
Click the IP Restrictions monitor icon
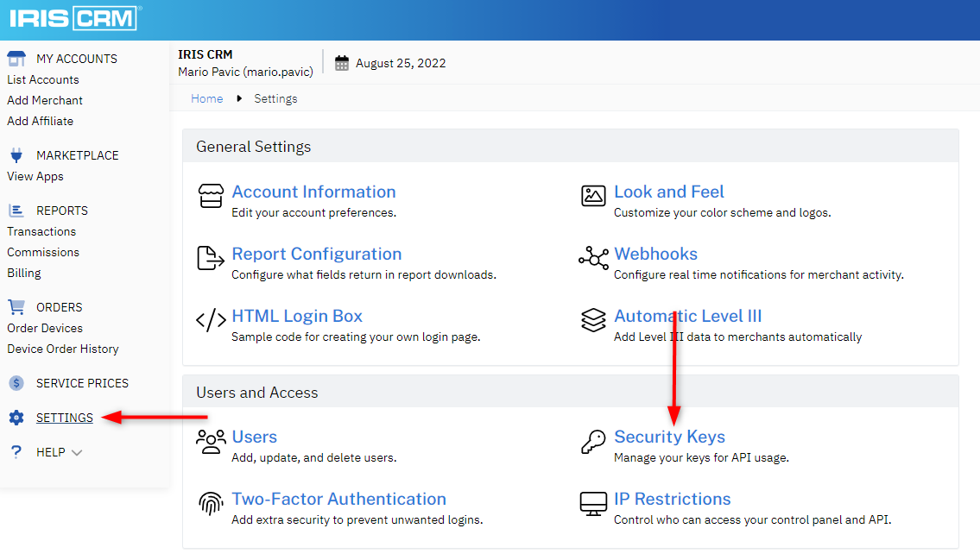pos(593,503)
